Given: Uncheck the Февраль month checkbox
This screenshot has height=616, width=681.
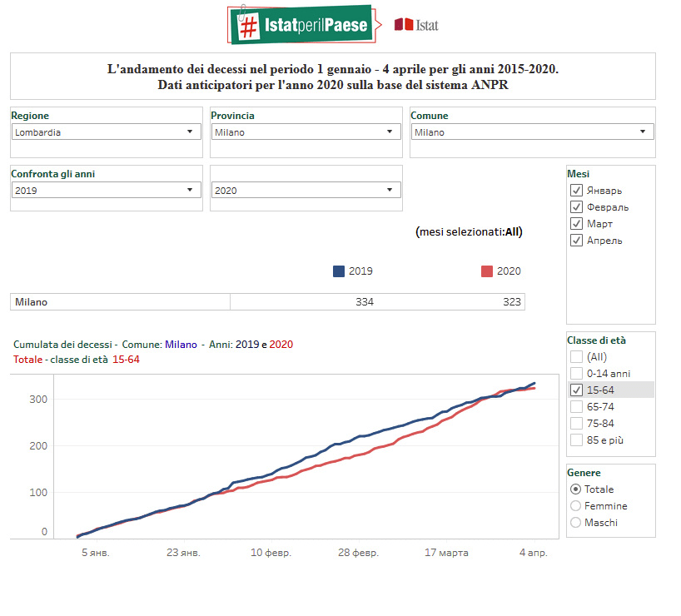Looking at the screenshot, I should (576, 207).
